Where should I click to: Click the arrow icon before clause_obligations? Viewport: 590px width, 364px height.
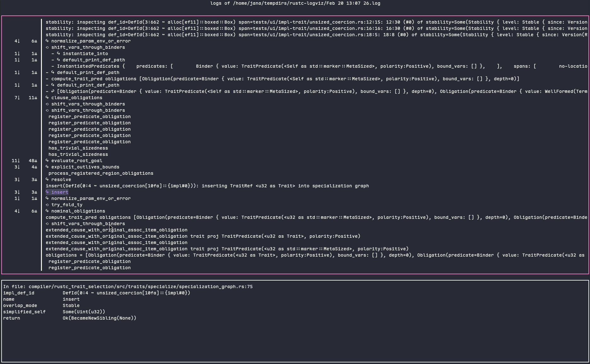click(x=47, y=98)
